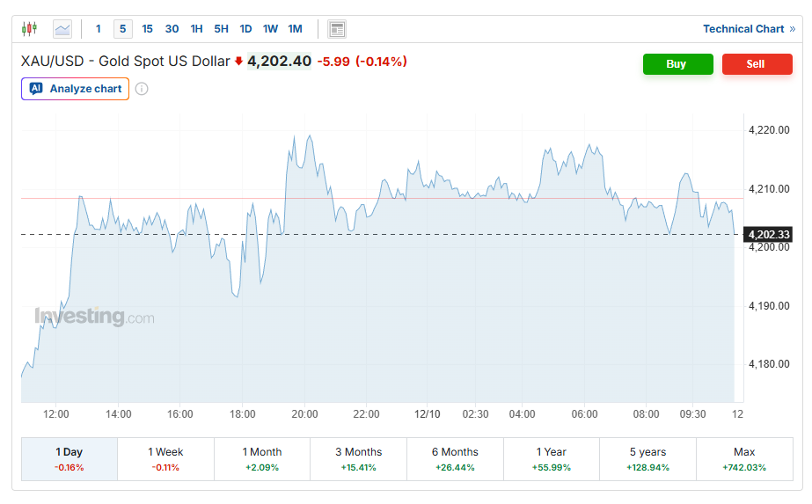Select the 1-minute interval
The height and width of the screenshot is (504, 812).
(x=99, y=29)
